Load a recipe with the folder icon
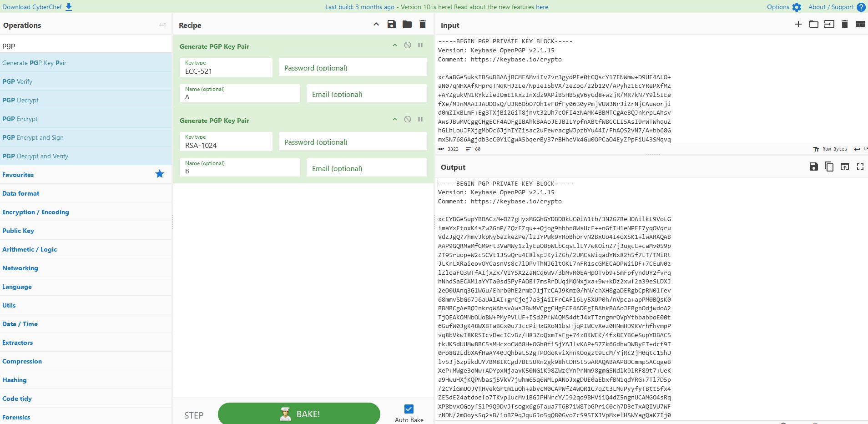 tap(407, 25)
